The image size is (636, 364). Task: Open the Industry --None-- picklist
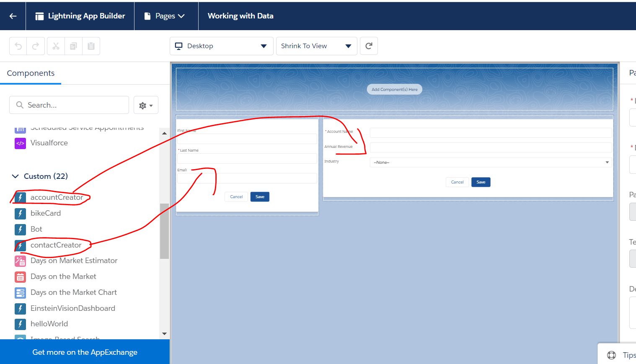(490, 162)
